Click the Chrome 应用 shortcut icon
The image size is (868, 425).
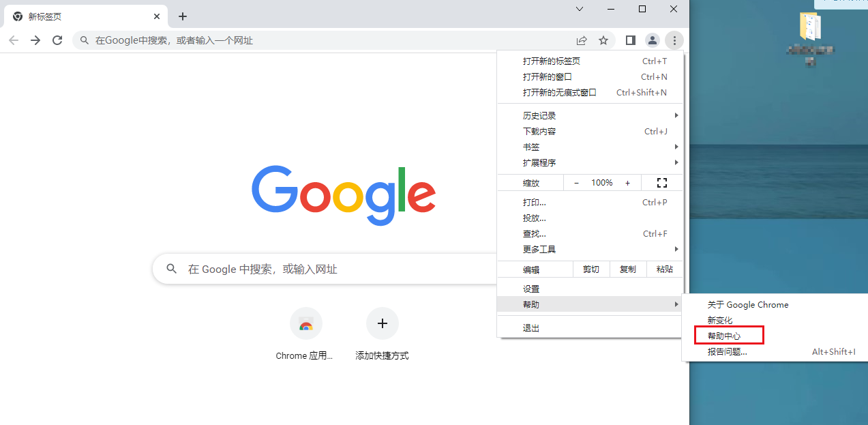point(306,323)
